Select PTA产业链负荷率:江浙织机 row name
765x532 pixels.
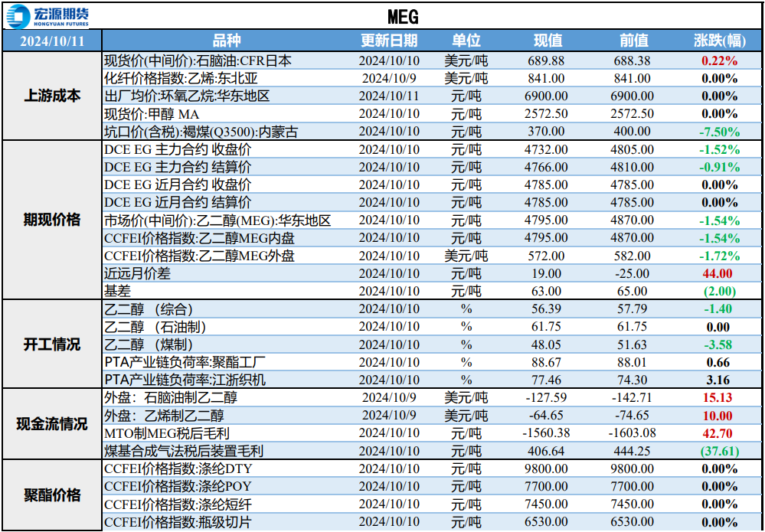coord(185,380)
